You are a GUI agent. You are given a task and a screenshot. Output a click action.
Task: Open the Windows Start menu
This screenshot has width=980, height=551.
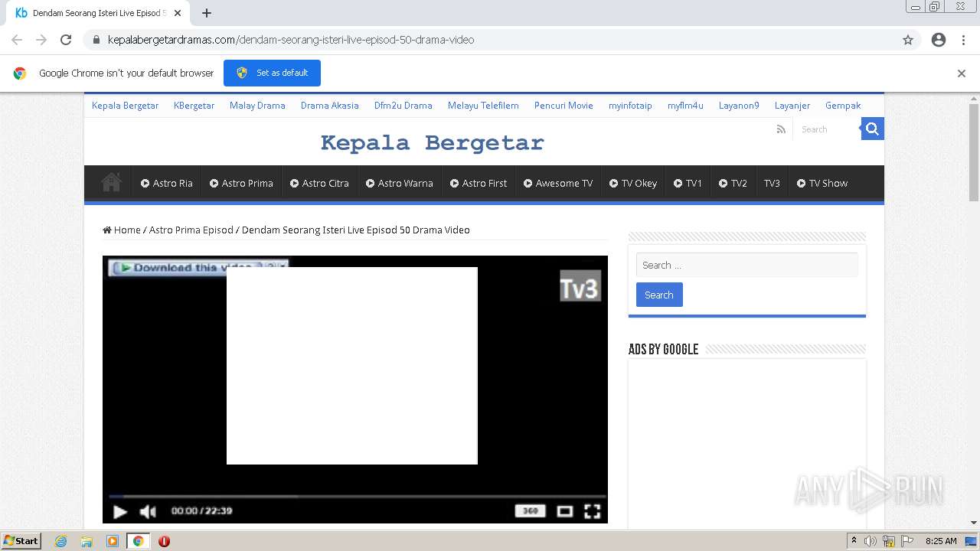21,540
